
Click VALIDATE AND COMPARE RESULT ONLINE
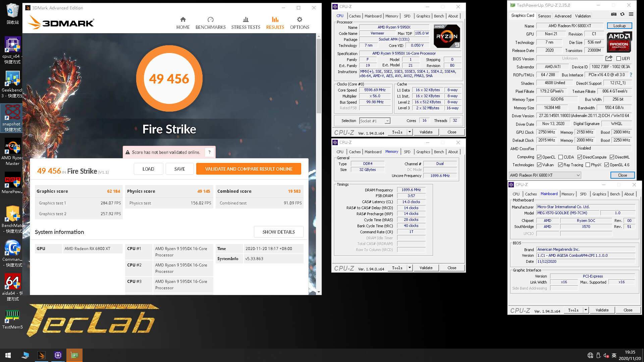[249, 169]
